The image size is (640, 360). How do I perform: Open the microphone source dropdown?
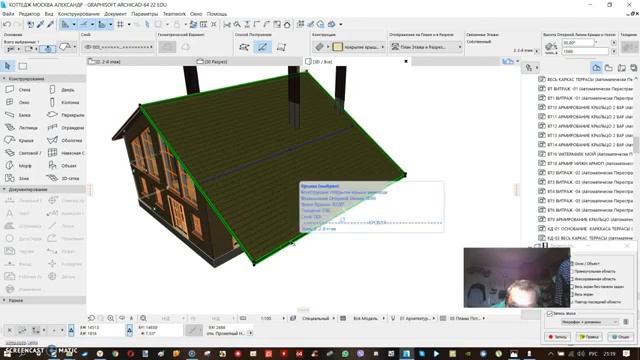[x=589, y=322]
